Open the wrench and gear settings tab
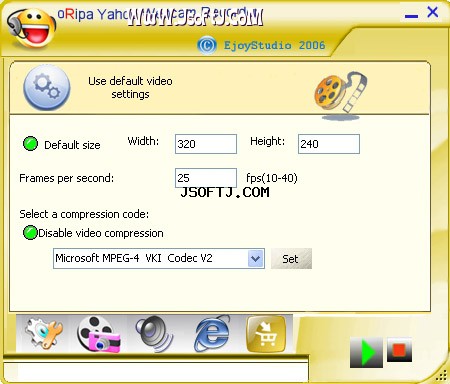This screenshot has width=450, height=384. (x=44, y=334)
